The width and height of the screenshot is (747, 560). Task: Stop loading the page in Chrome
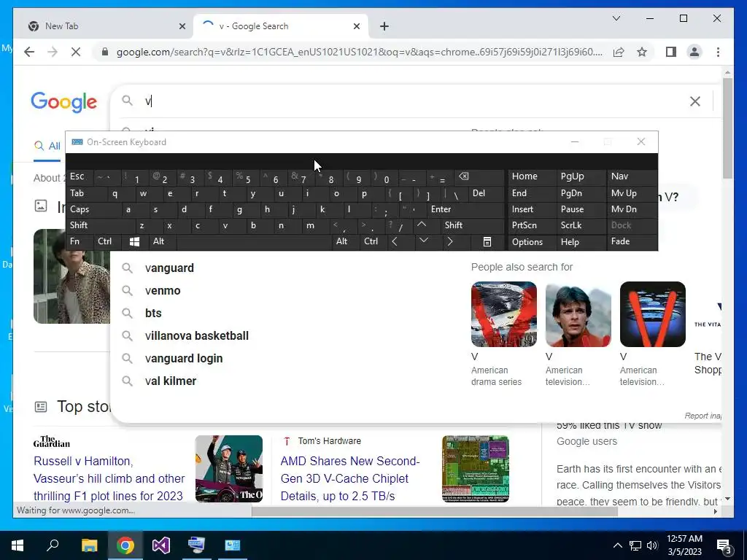click(x=76, y=52)
